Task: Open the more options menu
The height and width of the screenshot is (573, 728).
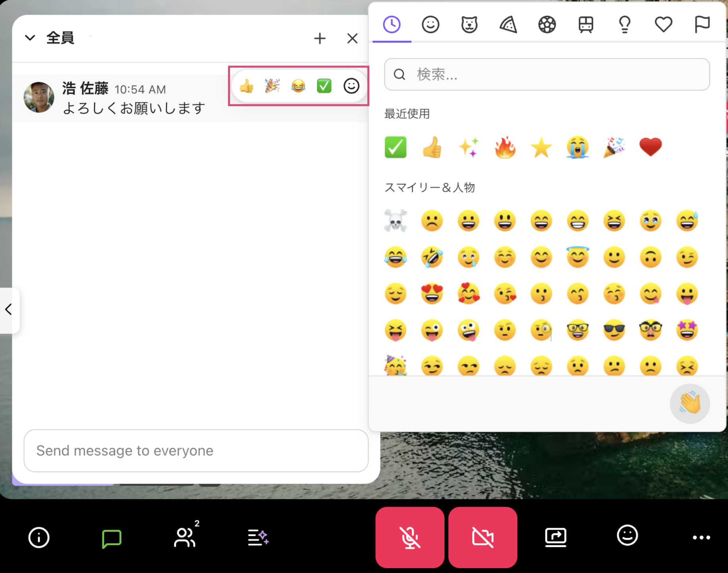Action: click(701, 538)
